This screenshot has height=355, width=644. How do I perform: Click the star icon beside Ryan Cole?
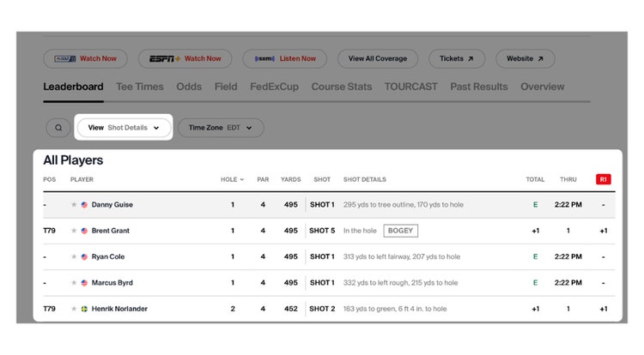75,256
